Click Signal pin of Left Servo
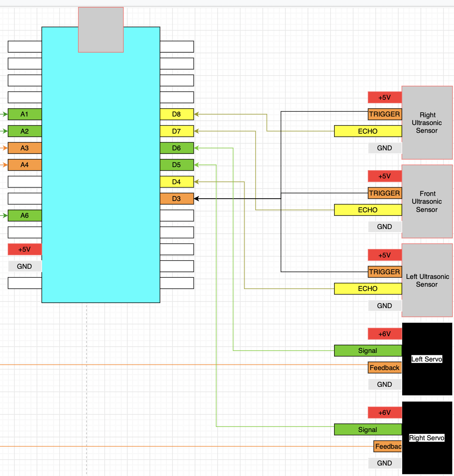 pyautogui.click(x=368, y=351)
